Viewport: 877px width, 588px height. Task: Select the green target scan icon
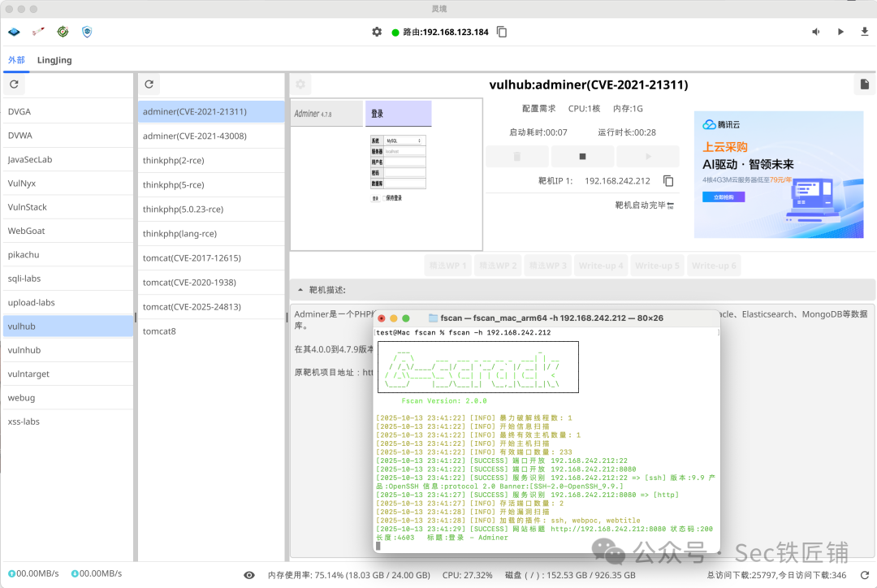click(62, 32)
